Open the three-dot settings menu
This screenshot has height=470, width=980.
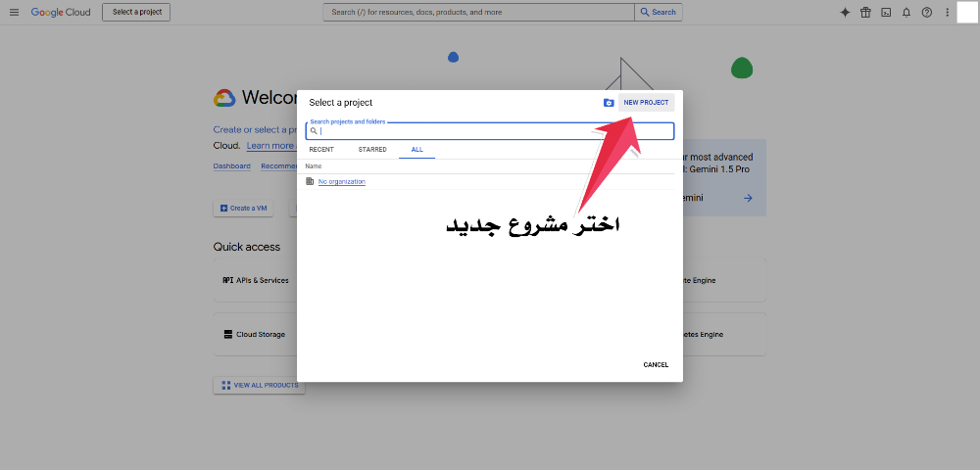pyautogui.click(x=948, y=12)
